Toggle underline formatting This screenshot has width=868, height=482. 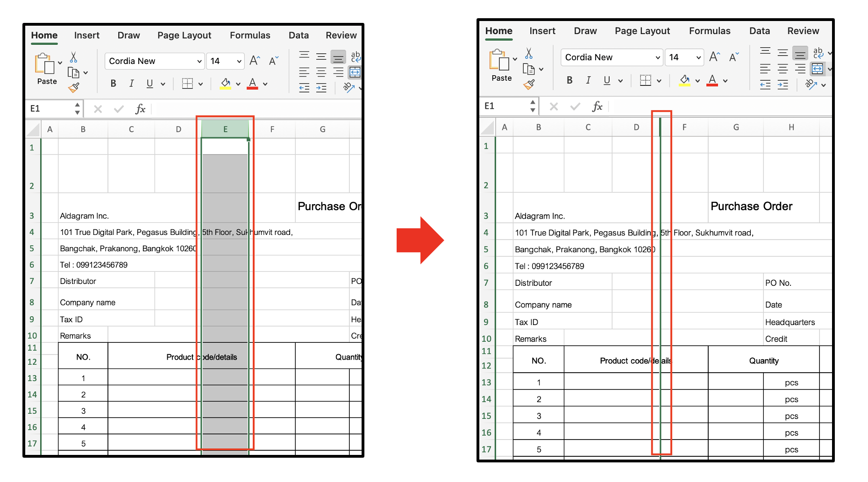pos(149,84)
